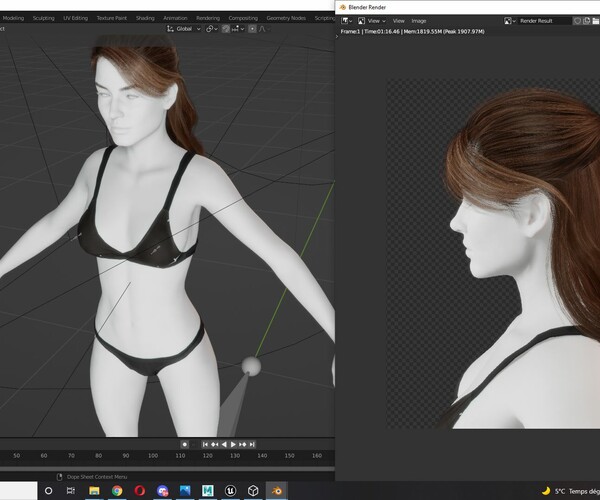Open the editor type dropdown in Blender Render window

click(347, 21)
